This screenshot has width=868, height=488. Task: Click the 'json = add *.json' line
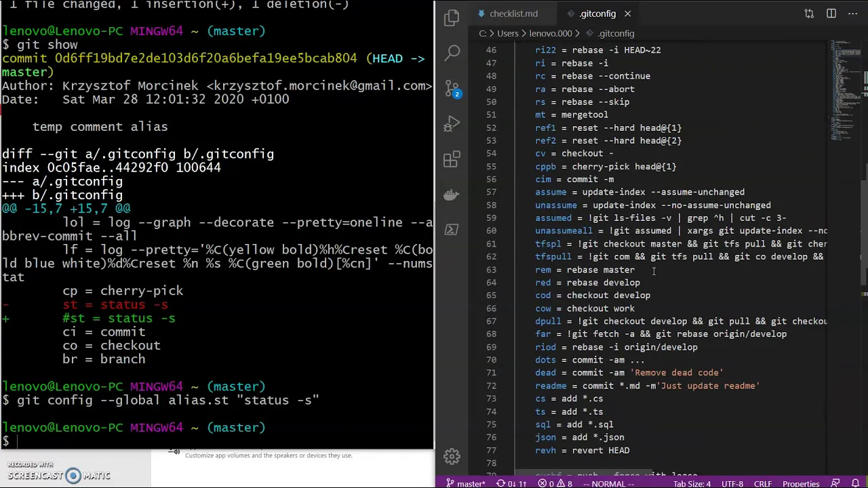579,437
